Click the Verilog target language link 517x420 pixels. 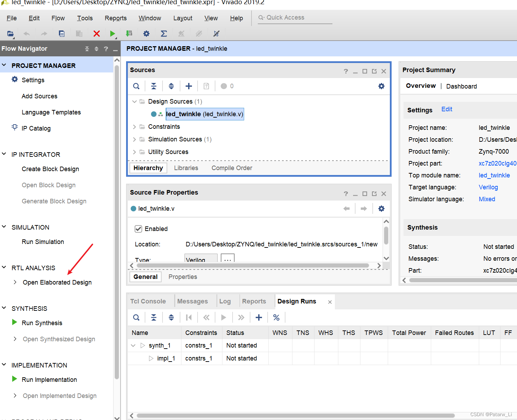(x=488, y=187)
